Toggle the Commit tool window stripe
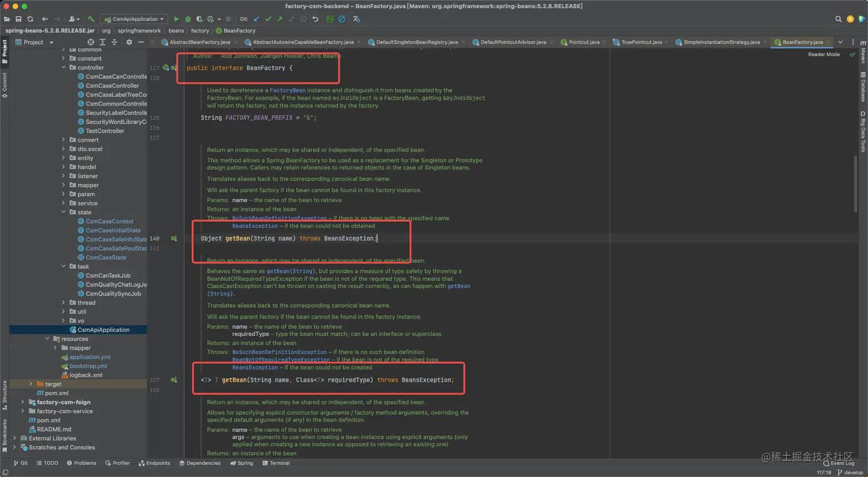The width and height of the screenshot is (868, 477). point(5,85)
